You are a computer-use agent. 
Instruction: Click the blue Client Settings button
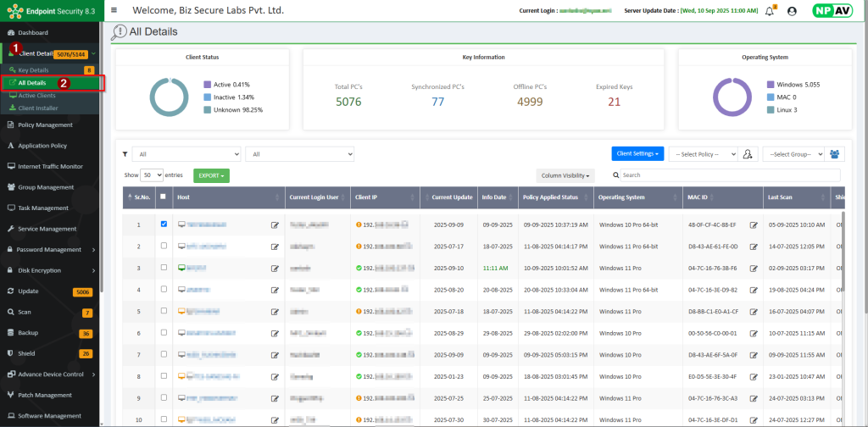[x=637, y=153]
